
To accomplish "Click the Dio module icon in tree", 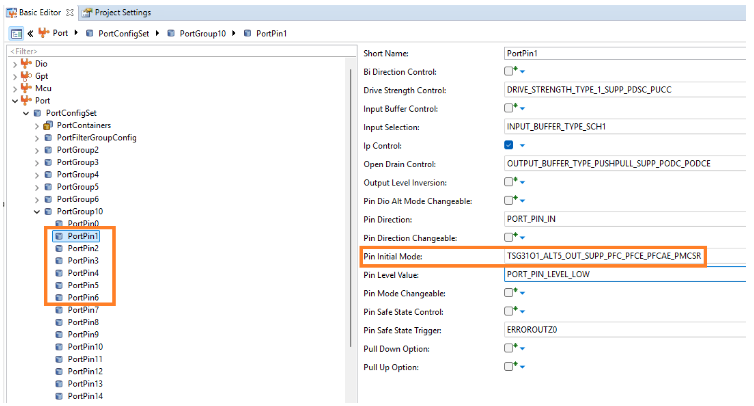I will (x=26, y=63).
